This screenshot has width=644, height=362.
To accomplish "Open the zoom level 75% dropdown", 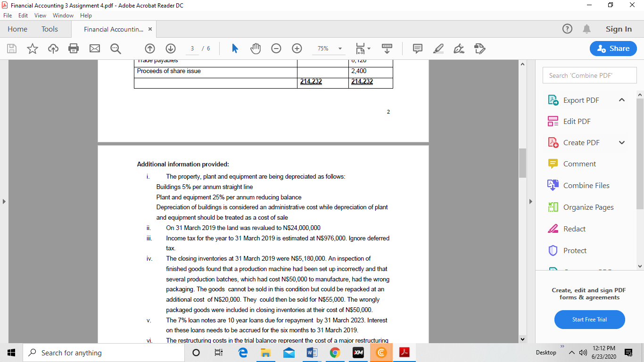I will pyautogui.click(x=329, y=48).
